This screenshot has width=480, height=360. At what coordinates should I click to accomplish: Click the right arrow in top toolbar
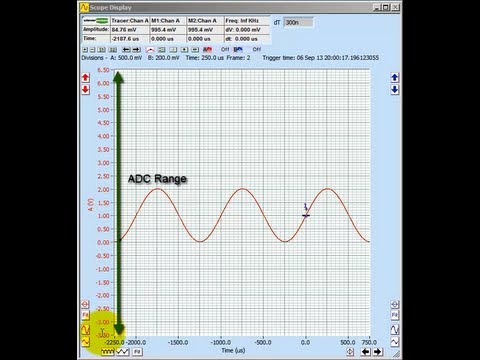(136, 50)
